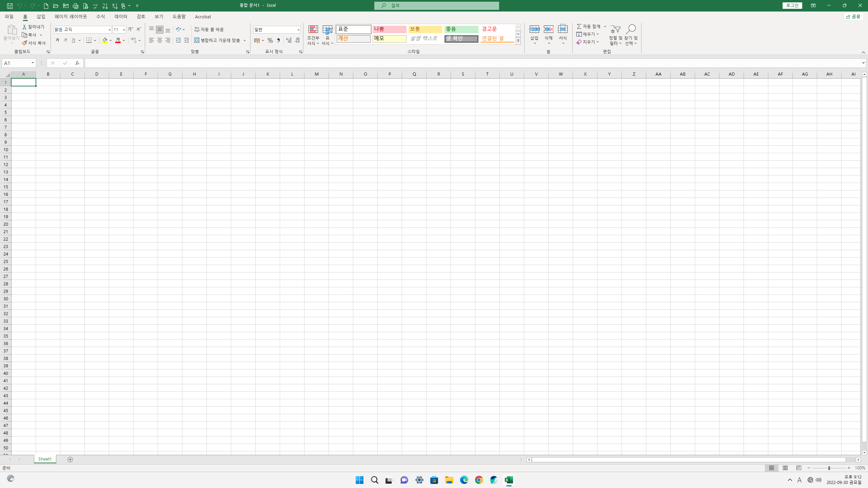Click the Insert Function fx icon
868x488 pixels.
pos(77,63)
